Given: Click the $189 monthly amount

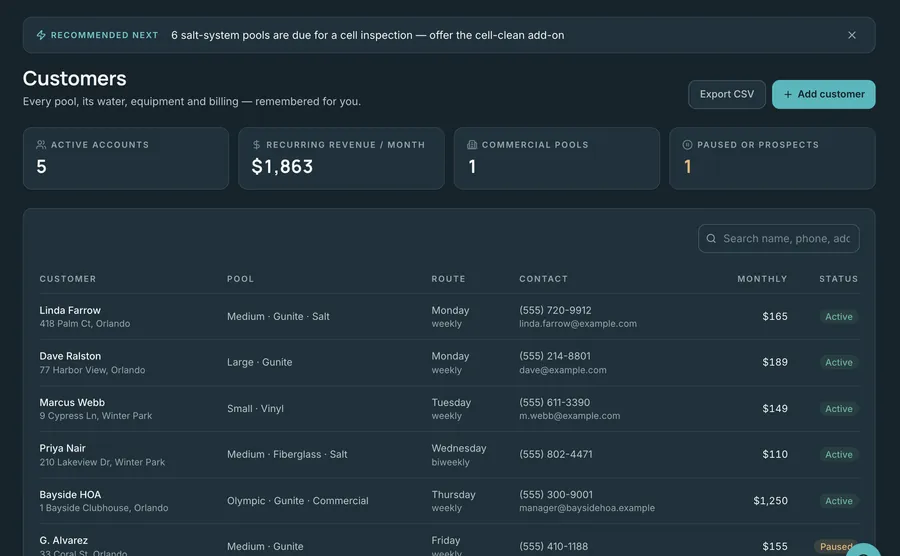Looking at the screenshot, I should point(775,363).
